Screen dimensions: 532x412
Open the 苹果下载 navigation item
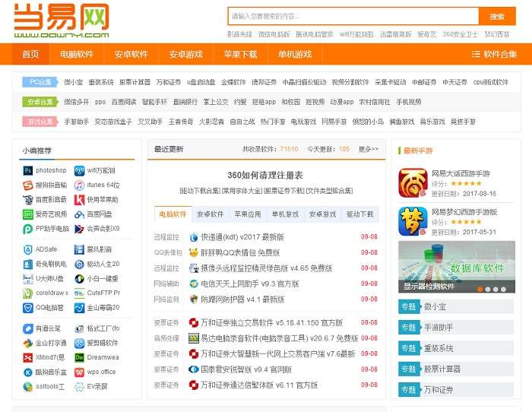(x=241, y=54)
